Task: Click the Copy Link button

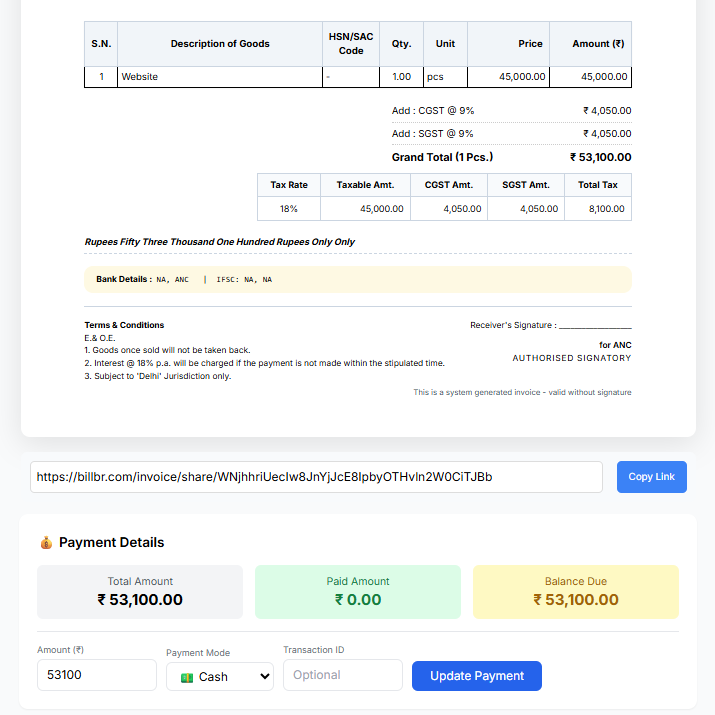Action: click(651, 477)
